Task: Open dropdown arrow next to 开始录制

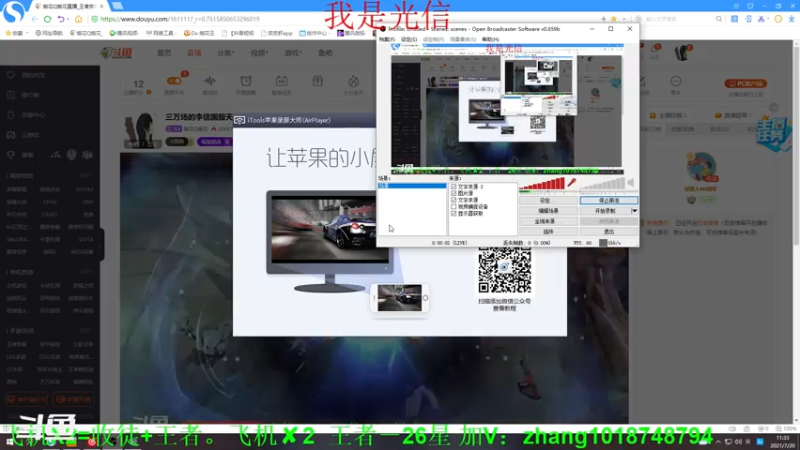Action: [x=634, y=211]
